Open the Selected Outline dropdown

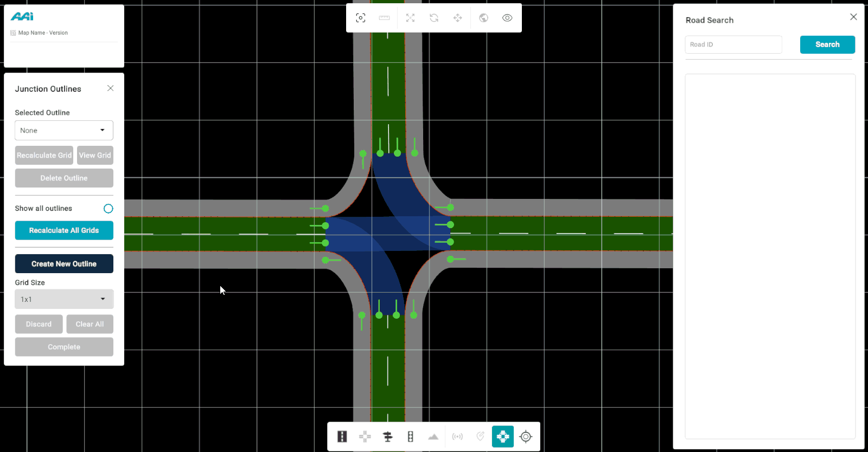[64, 131]
